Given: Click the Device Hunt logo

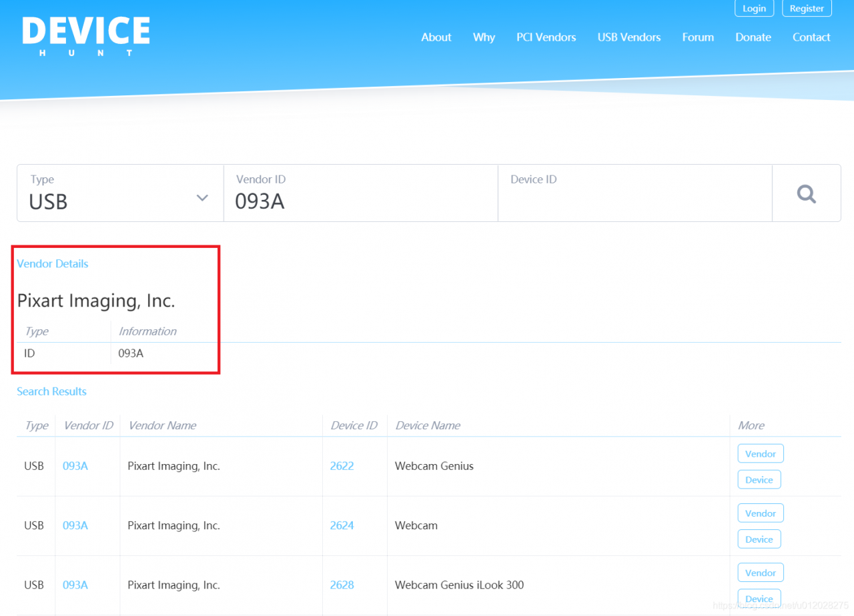Looking at the screenshot, I should pyautogui.click(x=86, y=36).
